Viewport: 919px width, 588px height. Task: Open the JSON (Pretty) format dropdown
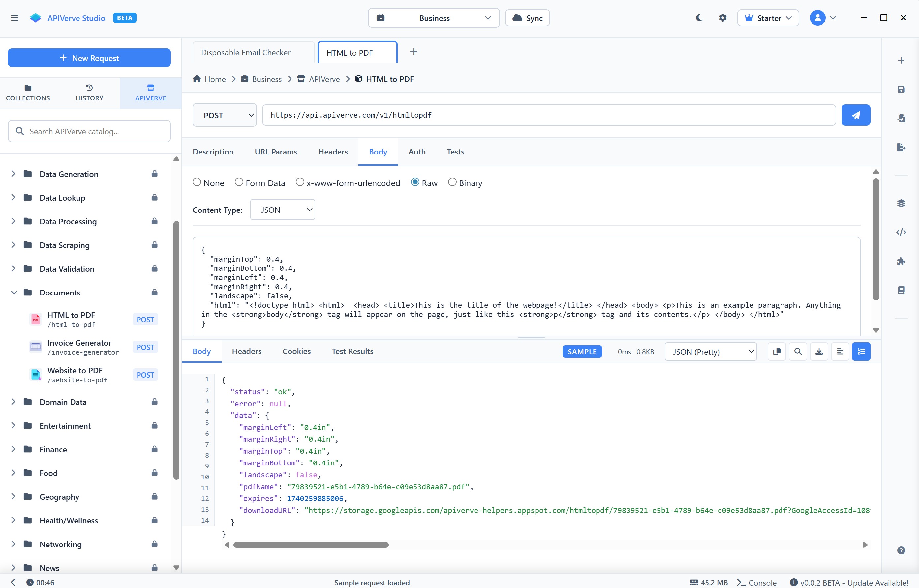pyautogui.click(x=710, y=352)
